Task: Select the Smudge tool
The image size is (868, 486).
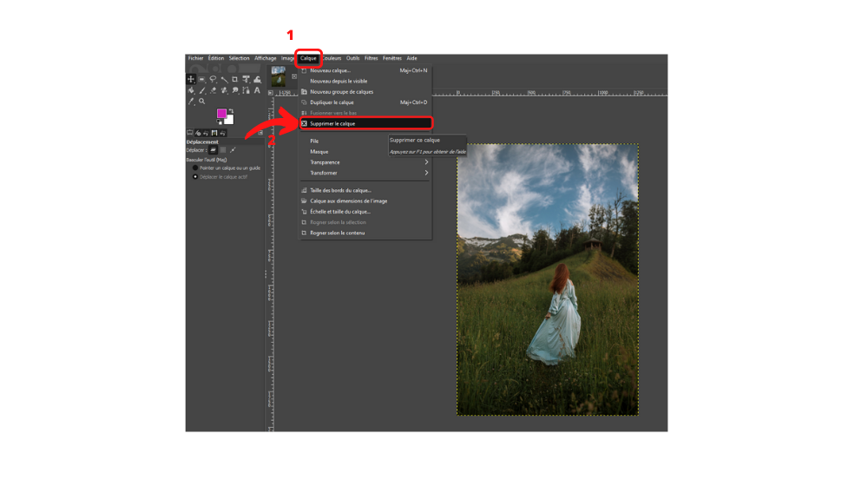Action: (x=235, y=90)
